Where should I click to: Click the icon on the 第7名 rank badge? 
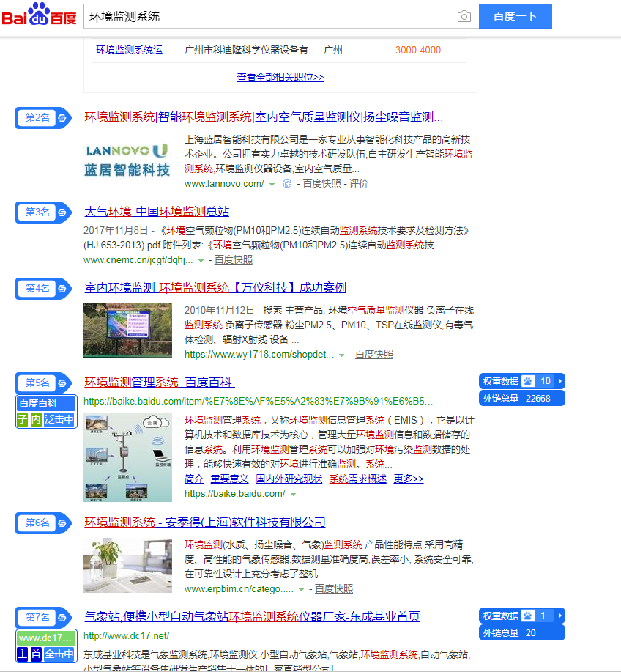[x=62, y=618]
